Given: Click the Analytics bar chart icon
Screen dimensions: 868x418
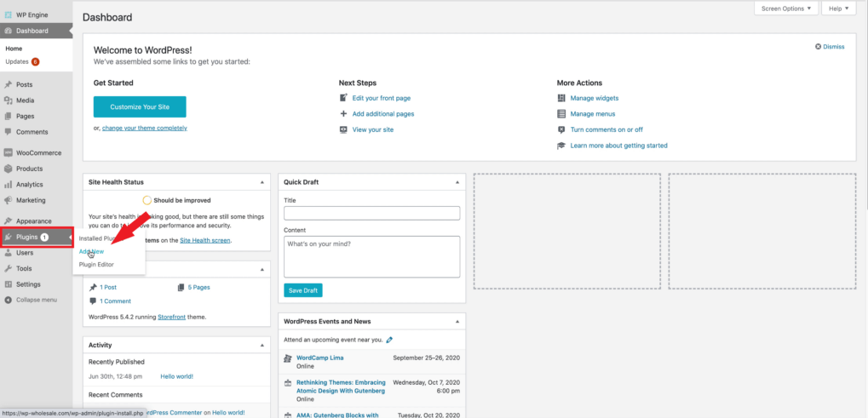Looking at the screenshot, I should [8, 185].
